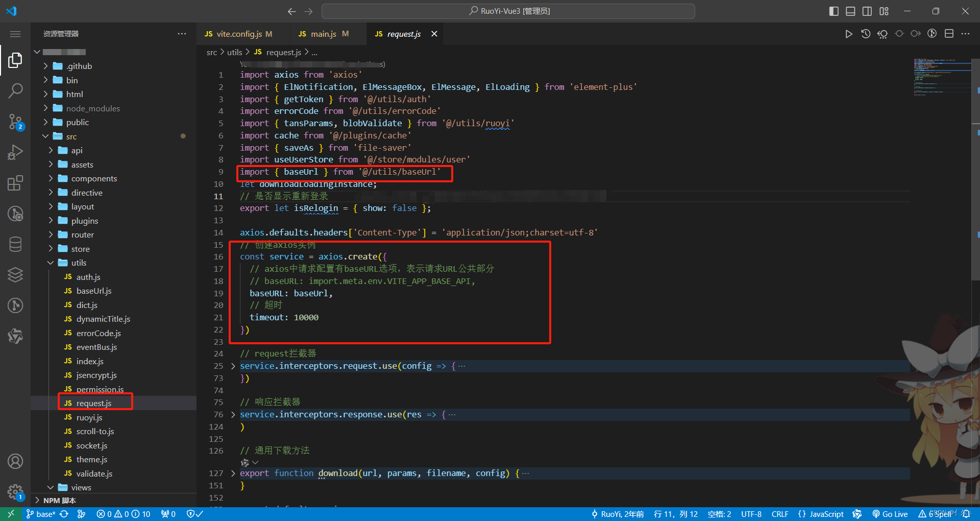This screenshot has height=521, width=980.
Task: Expand the service.interceptors.request.use folded block
Action: click(x=233, y=366)
